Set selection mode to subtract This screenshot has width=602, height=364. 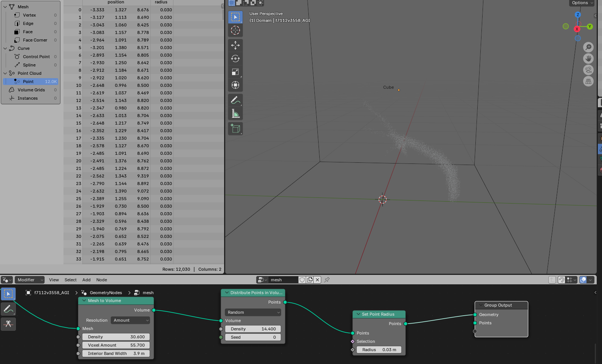(246, 3)
